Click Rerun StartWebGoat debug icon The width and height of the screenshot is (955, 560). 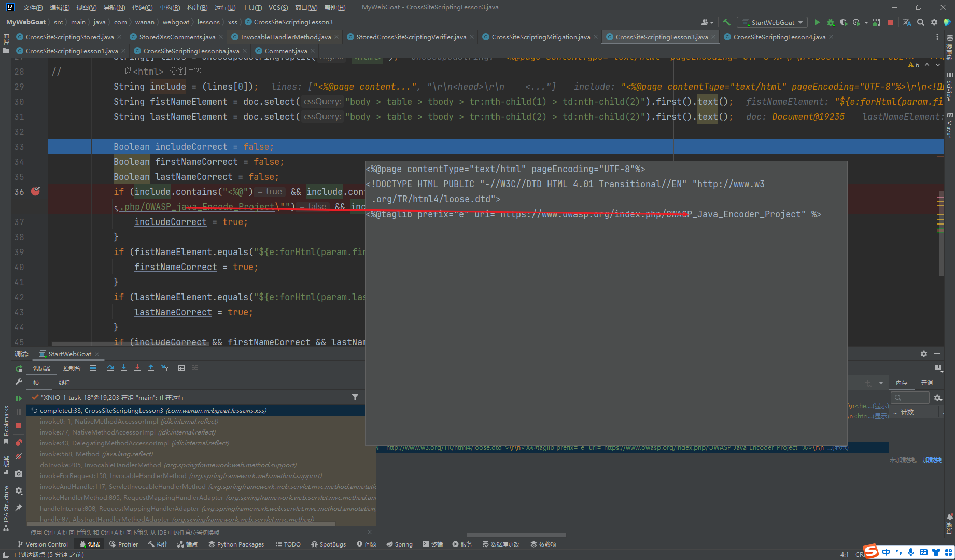point(19,369)
